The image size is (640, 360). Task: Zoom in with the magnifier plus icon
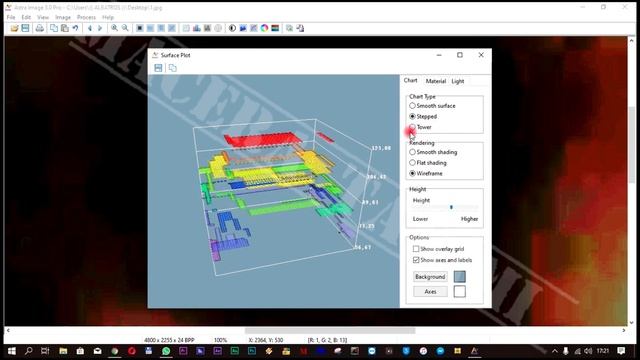coord(114,28)
